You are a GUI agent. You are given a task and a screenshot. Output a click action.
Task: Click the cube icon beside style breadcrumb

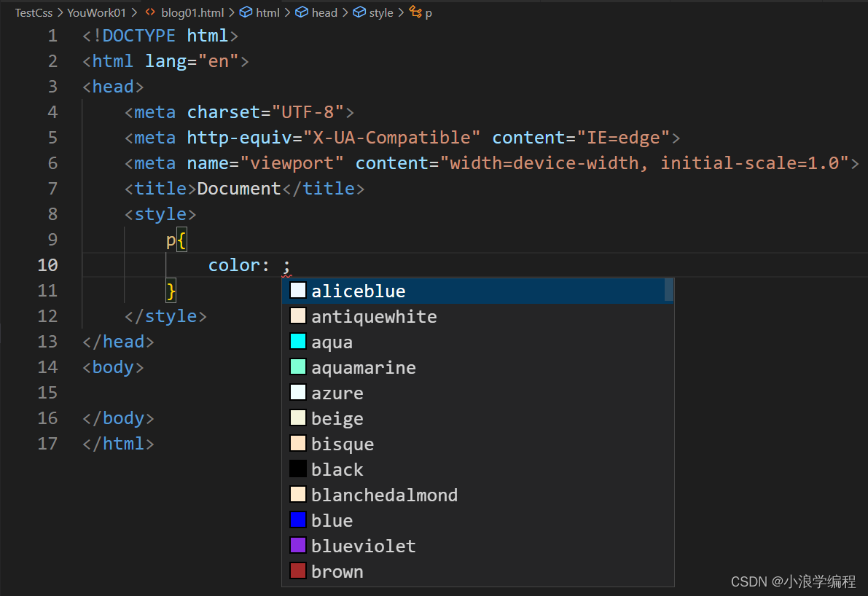[x=359, y=12]
